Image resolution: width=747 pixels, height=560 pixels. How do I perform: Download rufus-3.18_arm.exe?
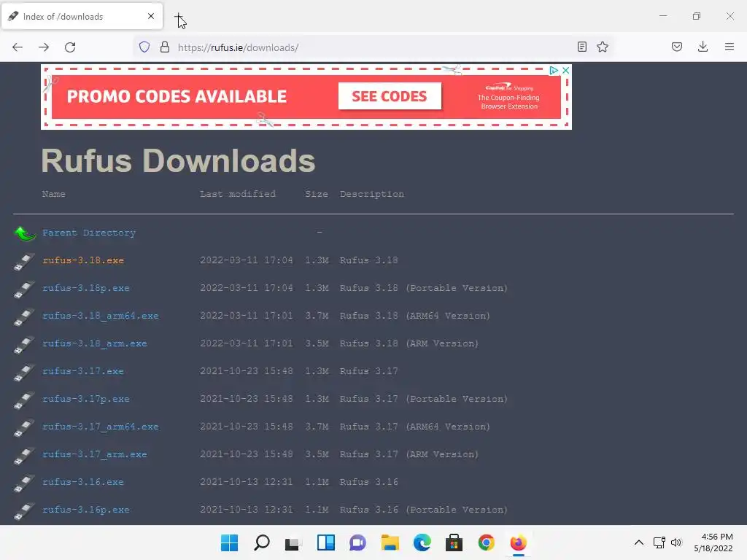(x=95, y=343)
